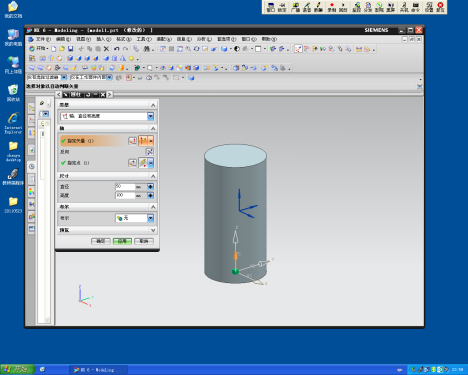The image size is (468, 375).
Task: Collapse the 尺寸 dimensions section
Action: pyautogui.click(x=153, y=176)
